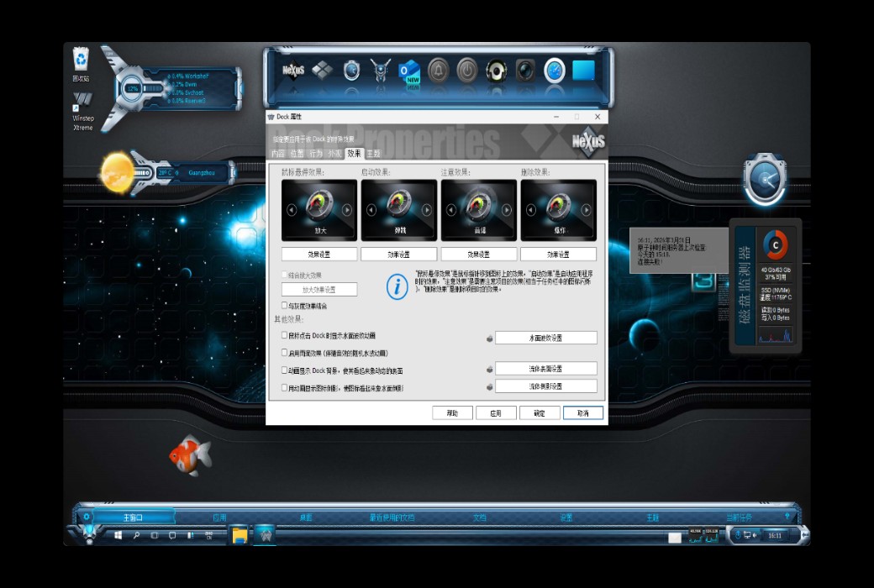Image resolution: width=874 pixels, height=588 pixels.
Task: Click the 应用 button to apply changes
Action: (x=497, y=412)
